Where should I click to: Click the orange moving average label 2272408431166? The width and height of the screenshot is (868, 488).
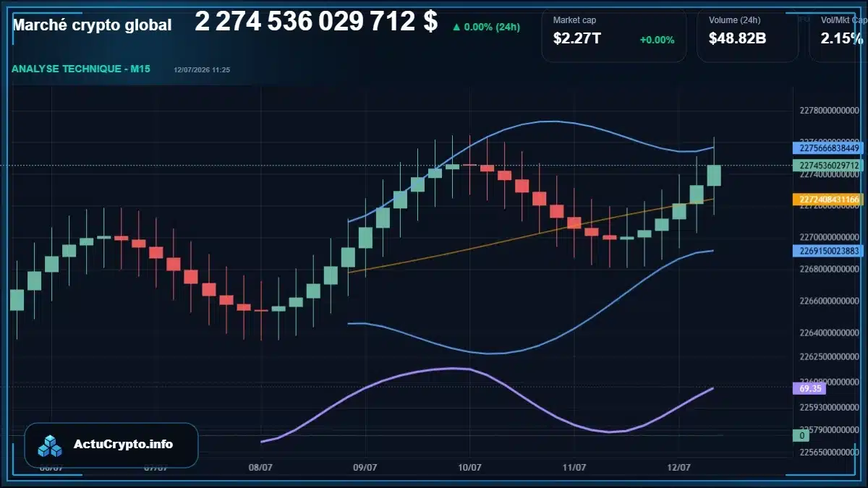828,200
